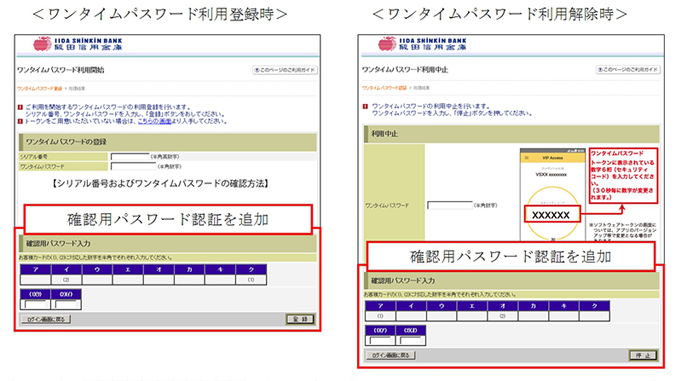Click the Iida Shinkin Bank logo in the registration screen

(x=77, y=44)
